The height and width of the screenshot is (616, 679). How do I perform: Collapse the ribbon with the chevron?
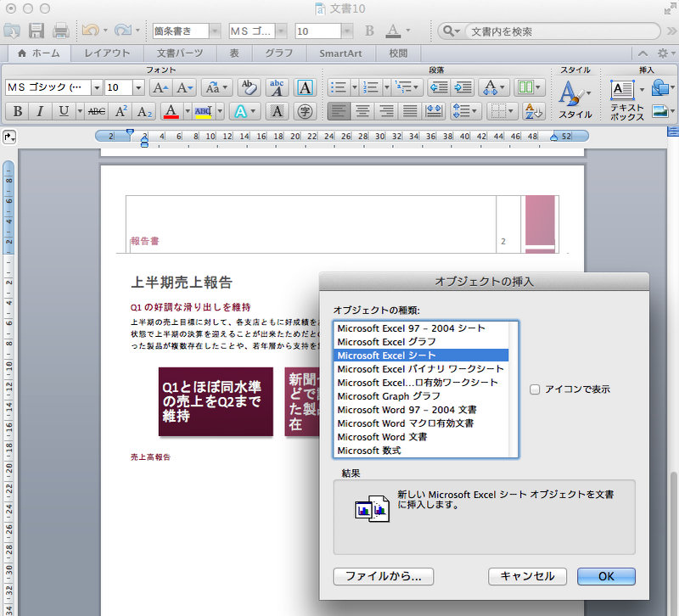[643, 53]
